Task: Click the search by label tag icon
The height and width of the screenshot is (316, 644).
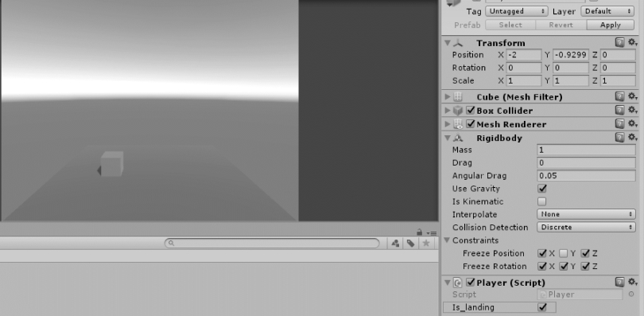Action: [x=410, y=244]
